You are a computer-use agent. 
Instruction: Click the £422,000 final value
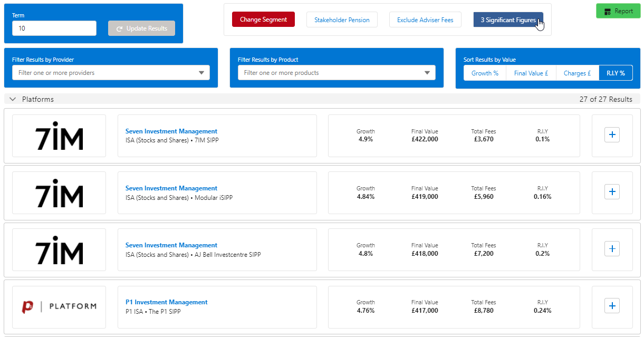pos(425,139)
